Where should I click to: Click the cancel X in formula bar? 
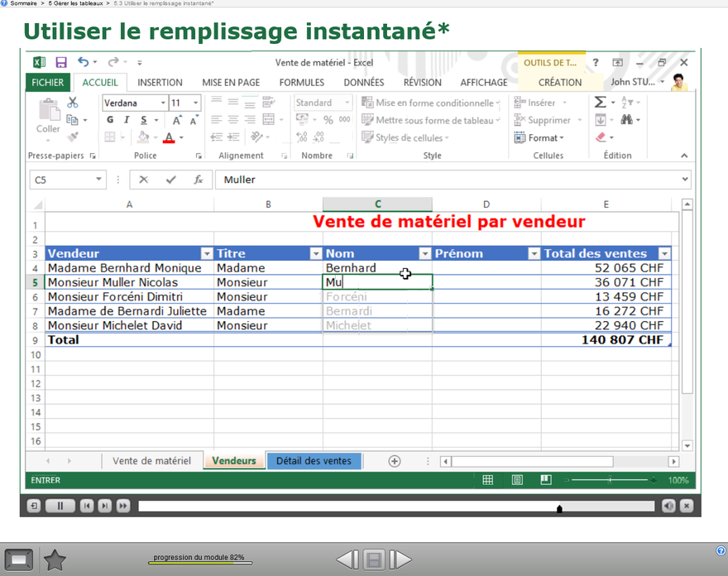[144, 180]
